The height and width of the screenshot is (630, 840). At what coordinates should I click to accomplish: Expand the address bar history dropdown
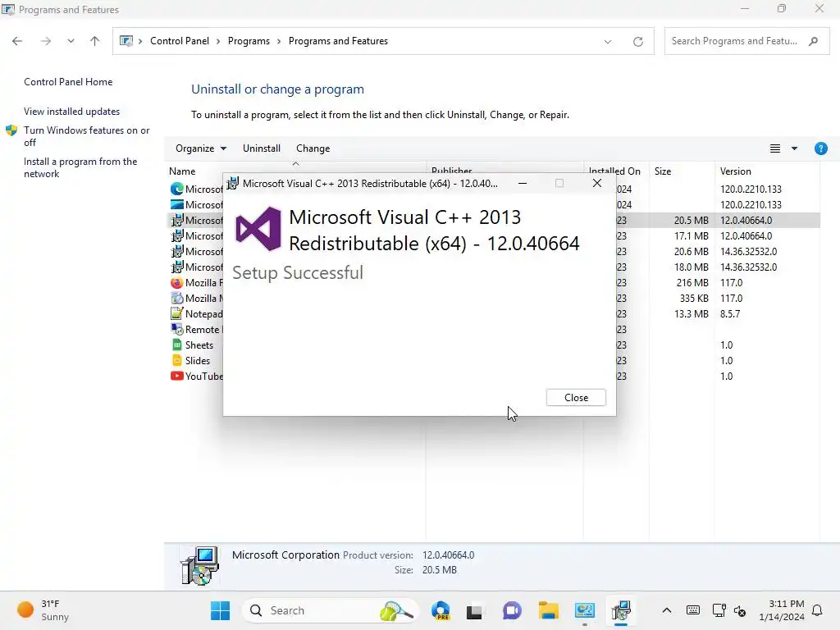point(608,41)
